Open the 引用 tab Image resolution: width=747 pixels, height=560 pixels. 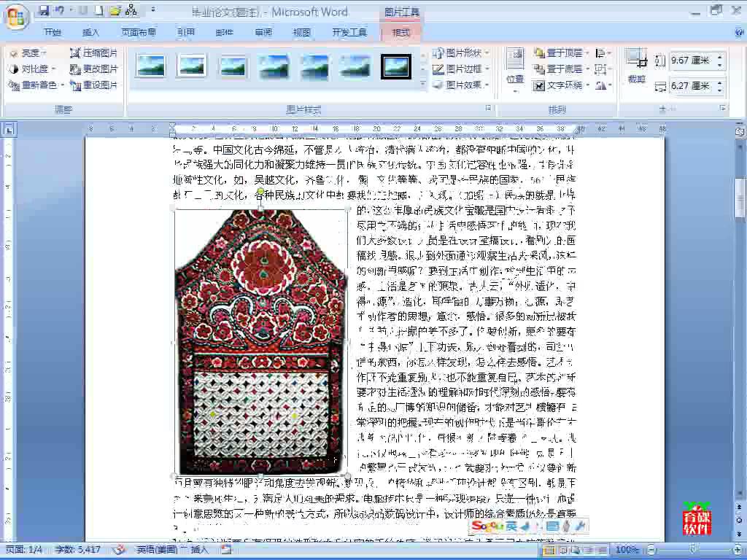coord(186,32)
